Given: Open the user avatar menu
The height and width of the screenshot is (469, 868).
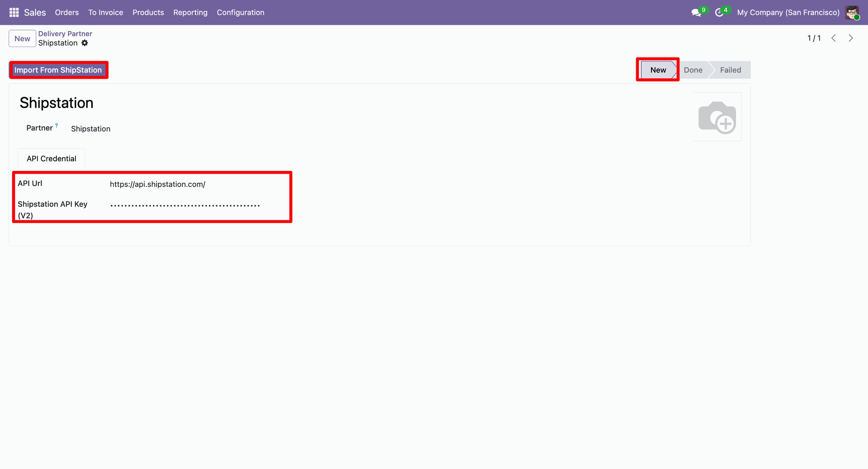Looking at the screenshot, I should coord(852,12).
